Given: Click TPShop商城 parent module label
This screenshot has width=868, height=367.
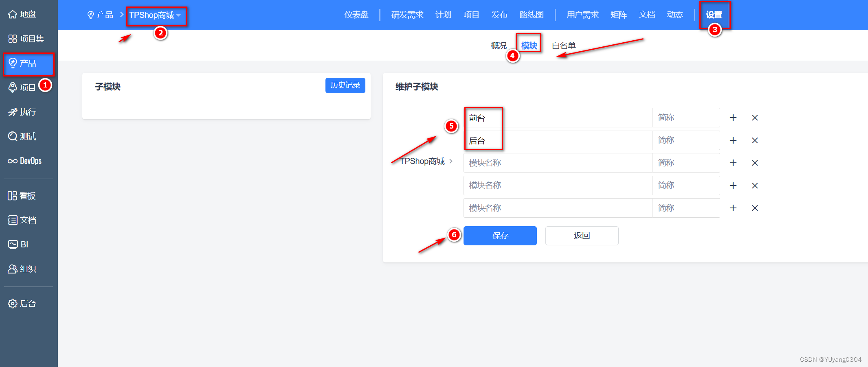Looking at the screenshot, I should pos(422,161).
